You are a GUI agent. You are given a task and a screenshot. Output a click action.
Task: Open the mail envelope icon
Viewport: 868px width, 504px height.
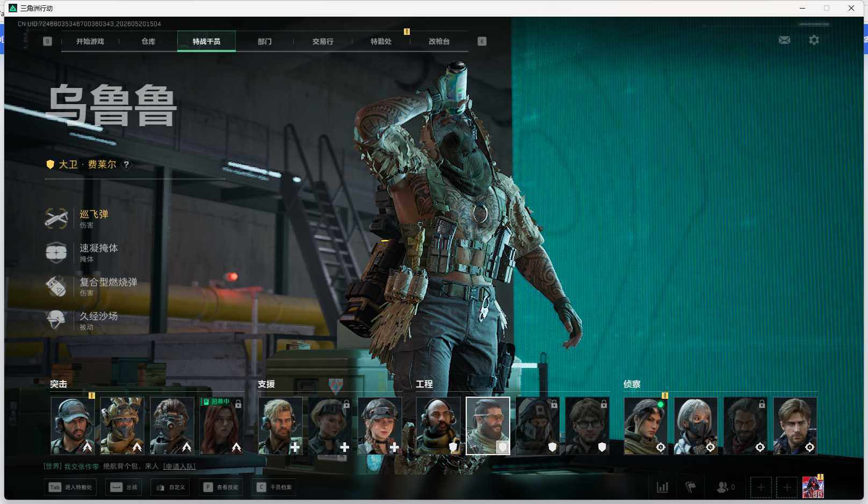click(x=784, y=40)
